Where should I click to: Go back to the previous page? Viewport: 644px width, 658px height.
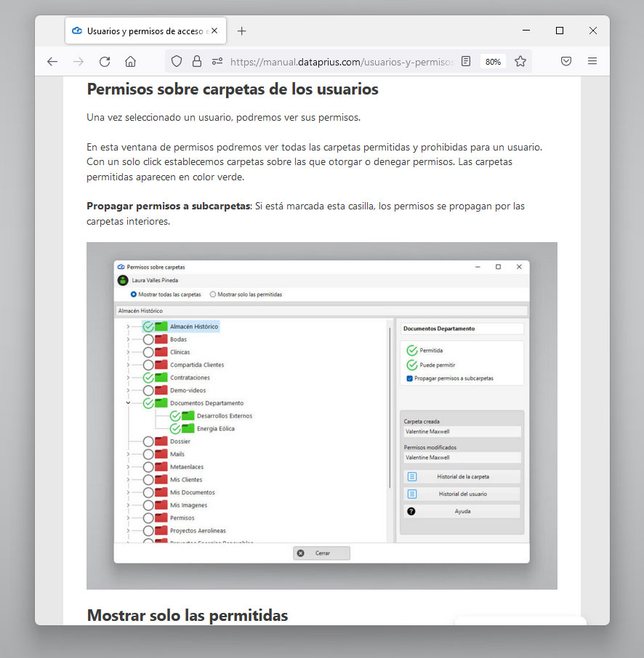tap(52, 62)
